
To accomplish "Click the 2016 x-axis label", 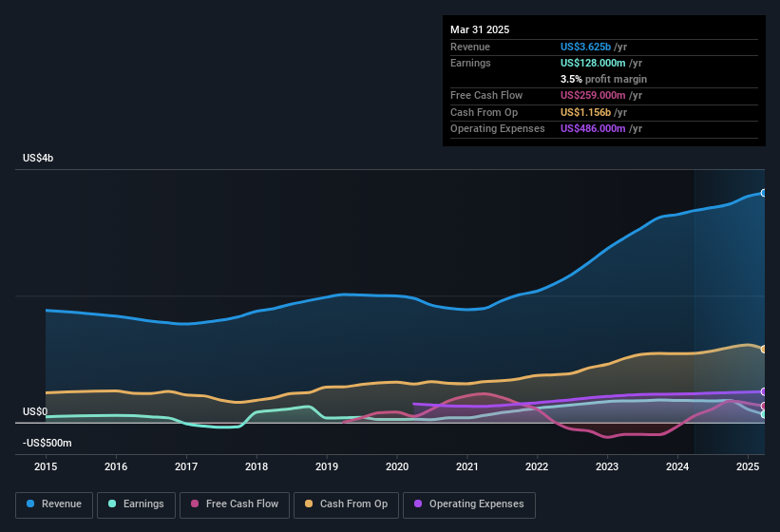I will (116, 466).
